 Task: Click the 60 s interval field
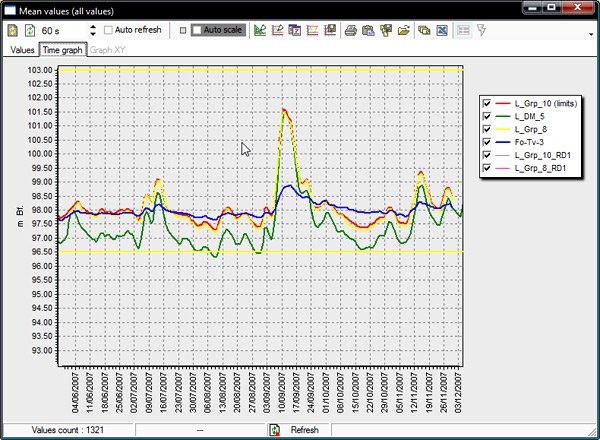click(63, 31)
